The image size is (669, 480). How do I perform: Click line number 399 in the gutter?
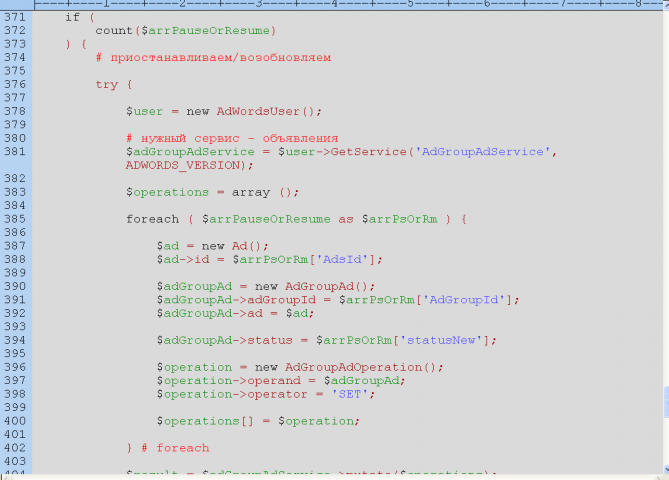(x=15, y=407)
